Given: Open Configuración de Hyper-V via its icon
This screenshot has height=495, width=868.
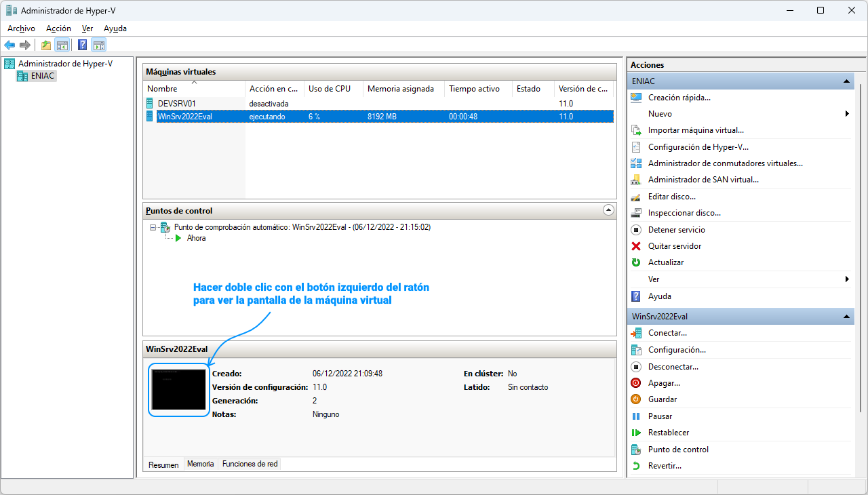Looking at the screenshot, I should point(636,147).
